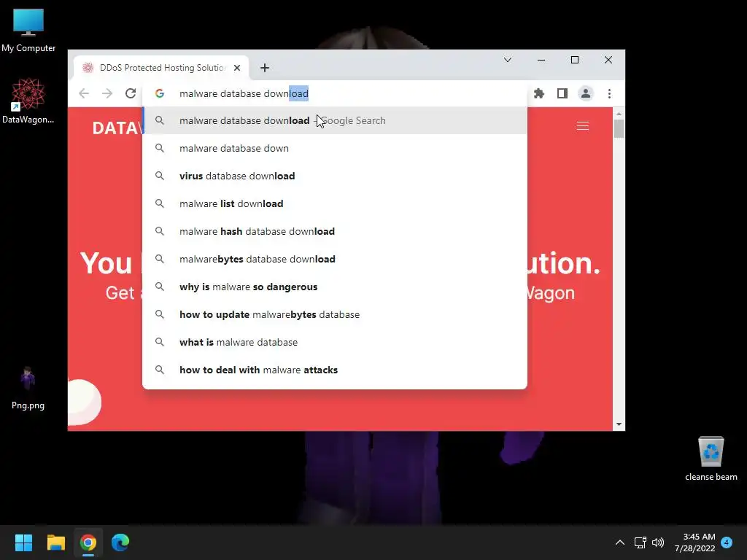Click the Chrome back arrow button
This screenshot has width=747, height=560.
pos(84,93)
